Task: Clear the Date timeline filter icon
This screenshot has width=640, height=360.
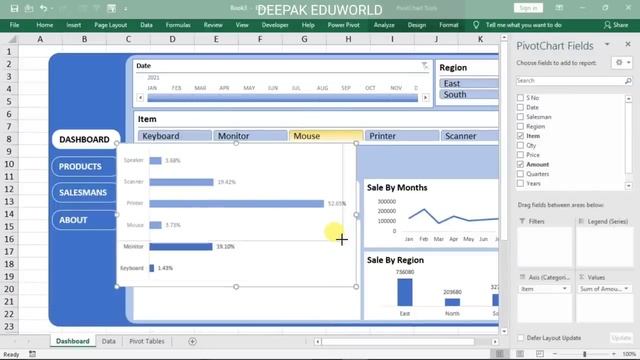Action: click(x=424, y=65)
